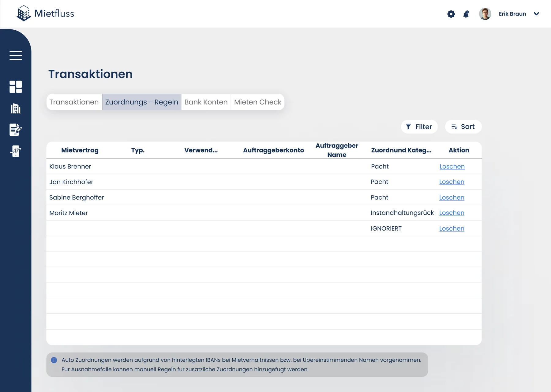Click Erik Braun's profile avatar
The height and width of the screenshot is (392, 551).
[x=485, y=14]
